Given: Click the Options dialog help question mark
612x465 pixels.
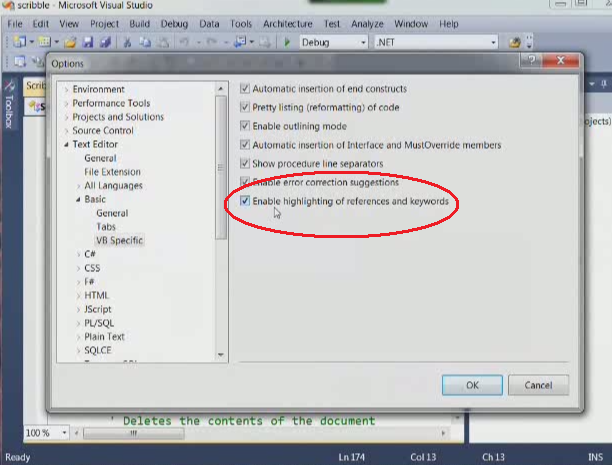Looking at the screenshot, I should click(532, 60).
